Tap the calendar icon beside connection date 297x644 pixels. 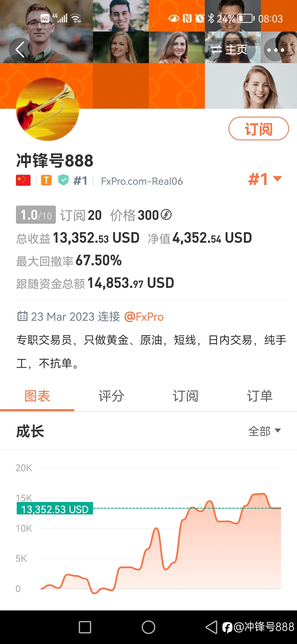22,316
